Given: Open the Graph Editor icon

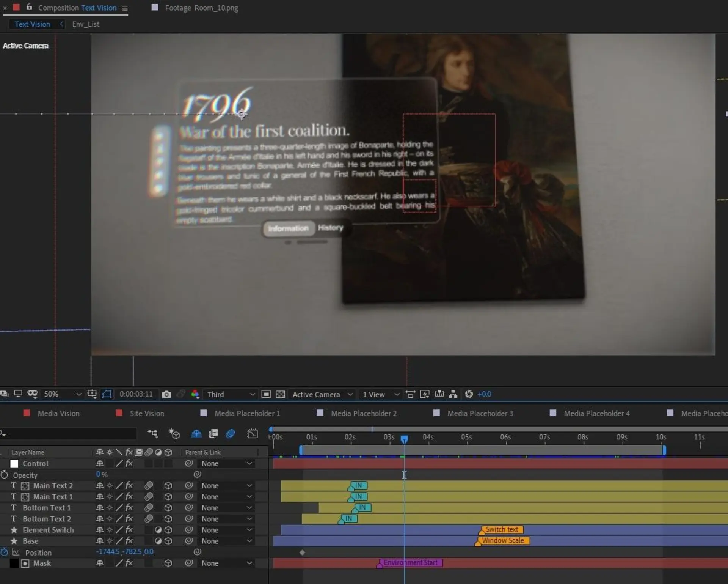Looking at the screenshot, I should pyautogui.click(x=253, y=433).
